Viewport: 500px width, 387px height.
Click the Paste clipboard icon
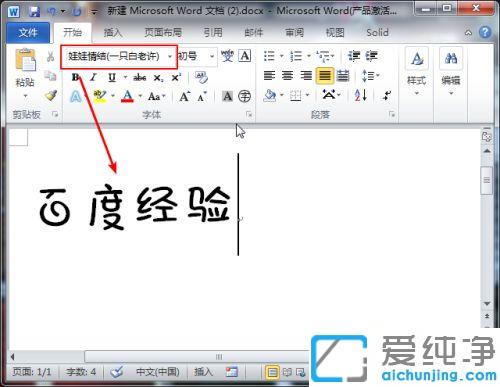tap(25, 59)
